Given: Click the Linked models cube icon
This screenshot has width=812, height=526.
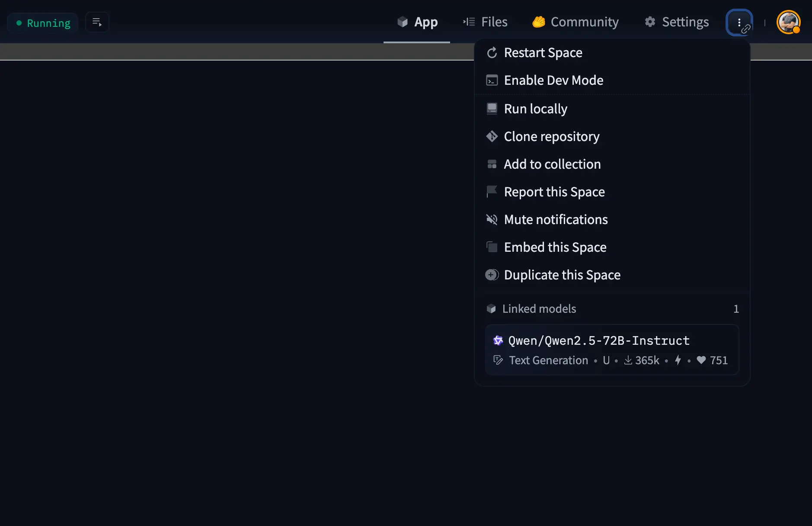Looking at the screenshot, I should pyautogui.click(x=491, y=309).
